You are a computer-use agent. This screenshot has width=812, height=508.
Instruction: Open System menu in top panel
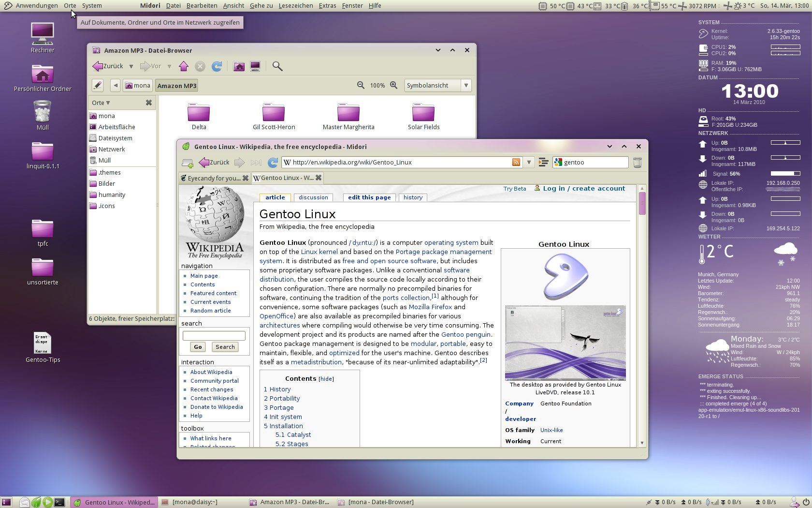pos(92,6)
